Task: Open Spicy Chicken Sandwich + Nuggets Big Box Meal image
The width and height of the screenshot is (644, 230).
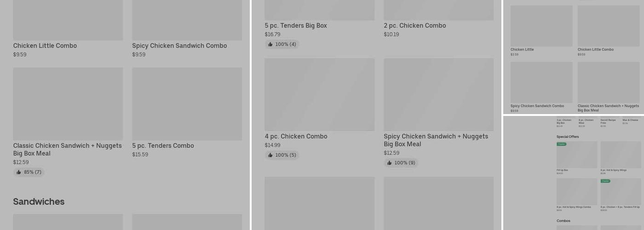Action: [x=438, y=94]
